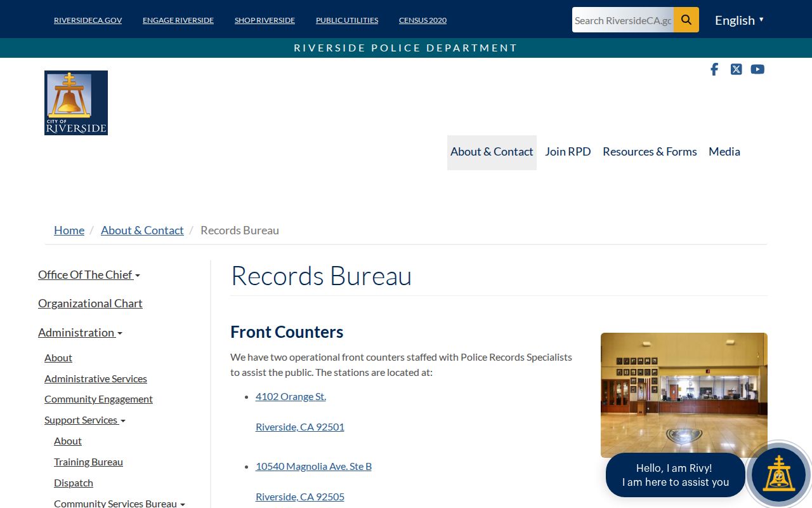Open the Shop Riverside link
812x508 pixels.
tap(265, 20)
